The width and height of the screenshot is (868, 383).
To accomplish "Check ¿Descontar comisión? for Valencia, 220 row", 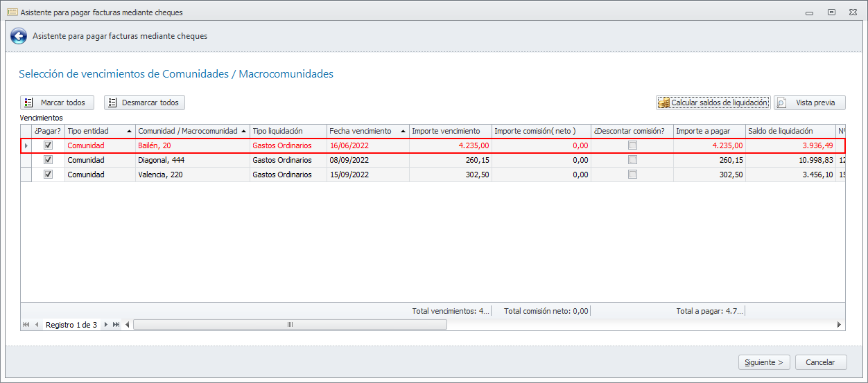I will 632,175.
